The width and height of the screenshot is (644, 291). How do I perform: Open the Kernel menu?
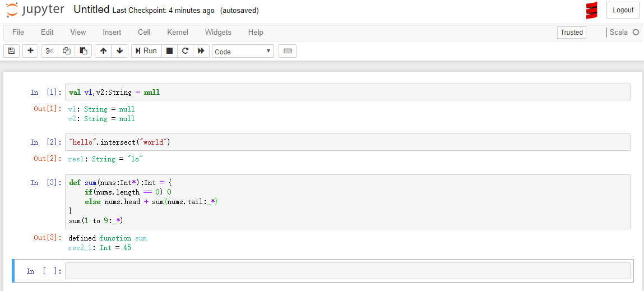click(x=178, y=33)
